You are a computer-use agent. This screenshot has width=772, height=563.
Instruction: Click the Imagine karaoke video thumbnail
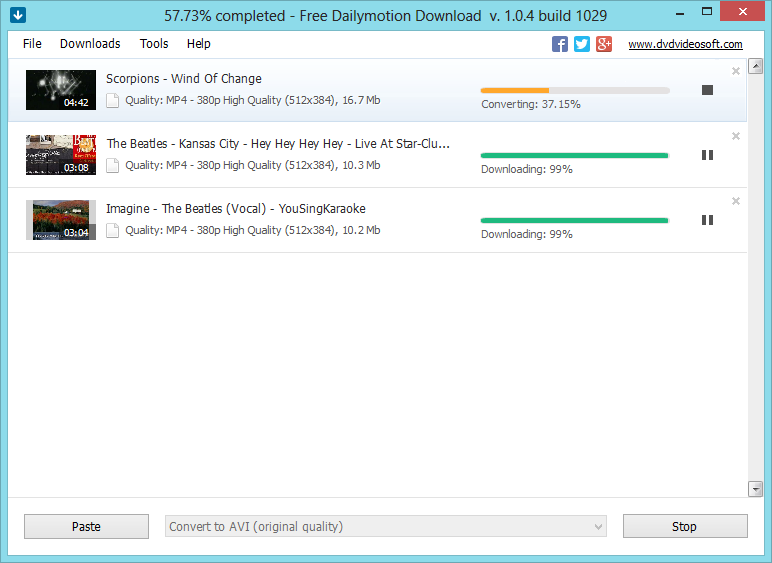click(61, 220)
